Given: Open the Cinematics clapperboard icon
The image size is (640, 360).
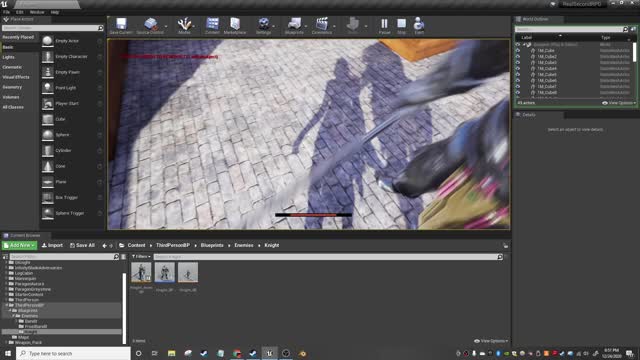Looking at the screenshot, I should click(322, 26).
